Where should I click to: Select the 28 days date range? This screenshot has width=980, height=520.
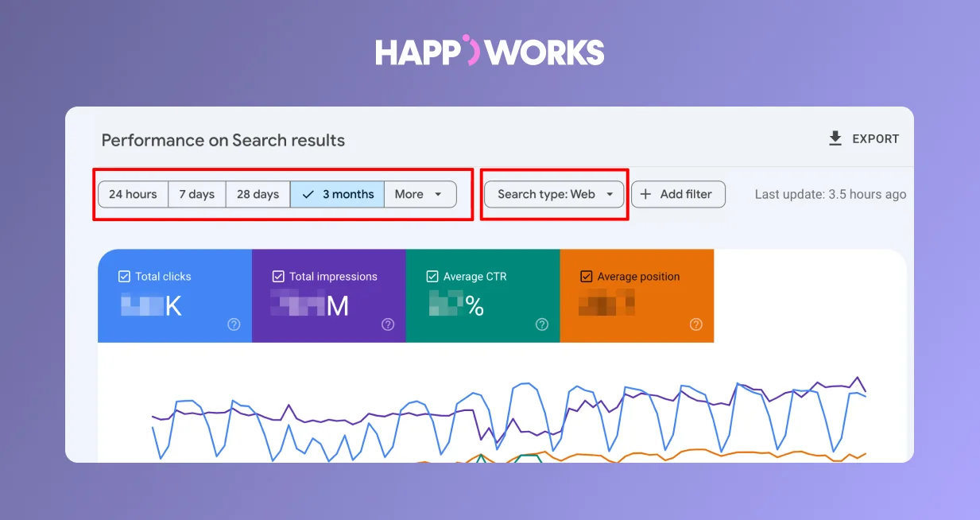tap(258, 194)
